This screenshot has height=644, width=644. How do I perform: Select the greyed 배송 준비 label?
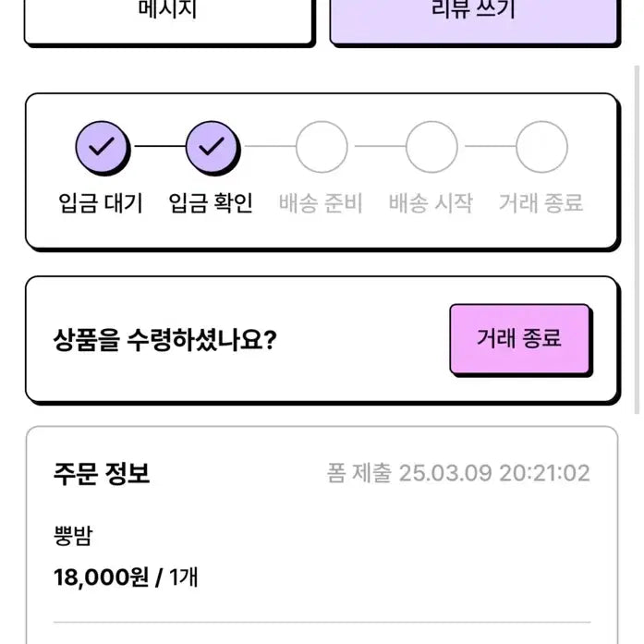pos(322,203)
